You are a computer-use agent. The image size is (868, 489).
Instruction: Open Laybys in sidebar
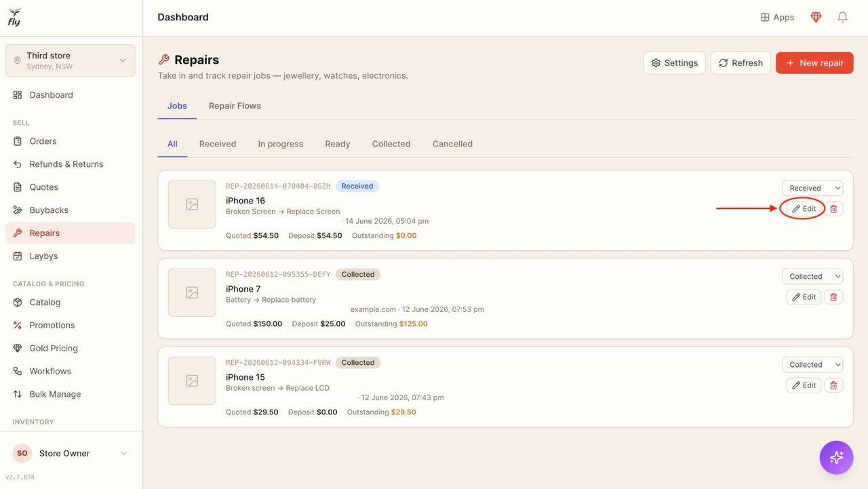[x=71, y=256]
